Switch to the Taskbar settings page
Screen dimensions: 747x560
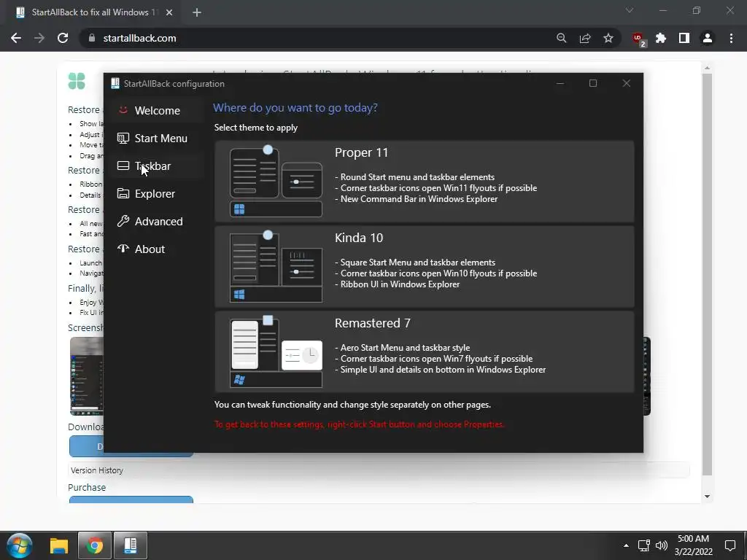coord(158,166)
